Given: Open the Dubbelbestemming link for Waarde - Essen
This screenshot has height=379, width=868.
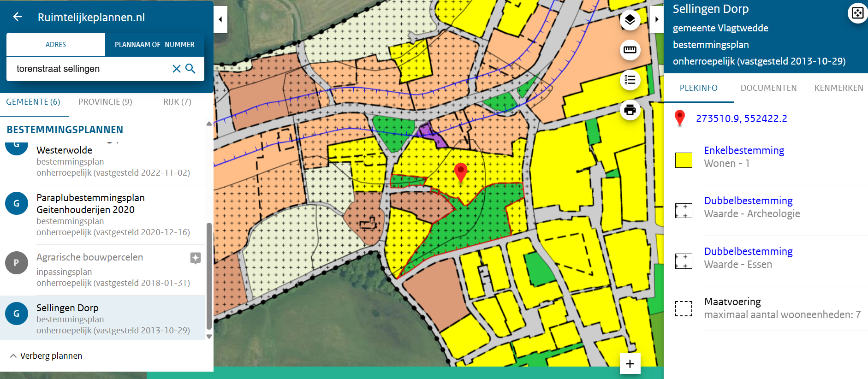Looking at the screenshot, I should (748, 251).
